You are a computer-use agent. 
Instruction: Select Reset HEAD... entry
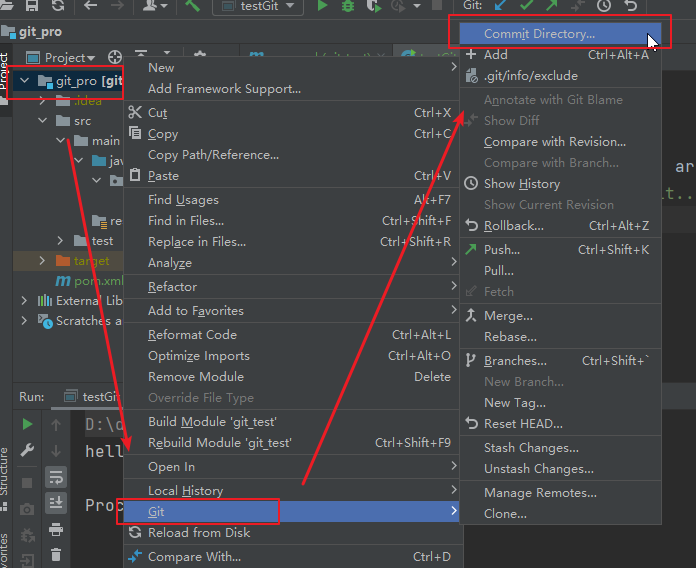pos(561,424)
